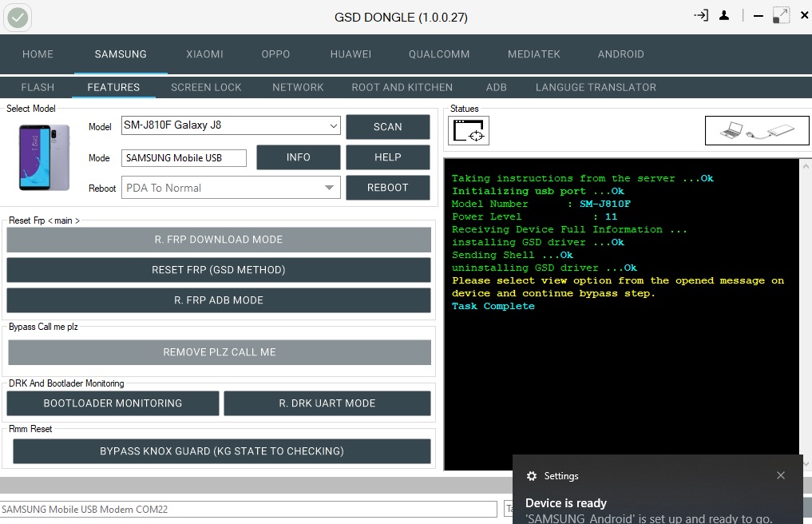The image size is (812, 524).
Task: Click the green checkmark logo icon
Action: pyautogui.click(x=18, y=18)
